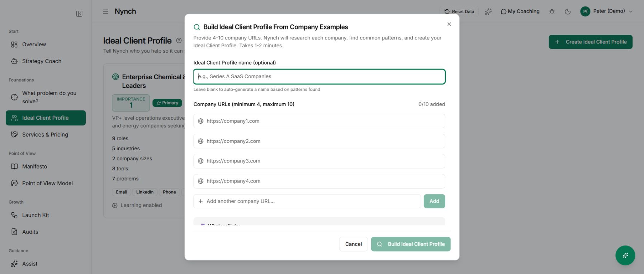Click the Ideal Client Profile name field
The width and height of the screenshot is (644, 274).
click(x=319, y=76)
